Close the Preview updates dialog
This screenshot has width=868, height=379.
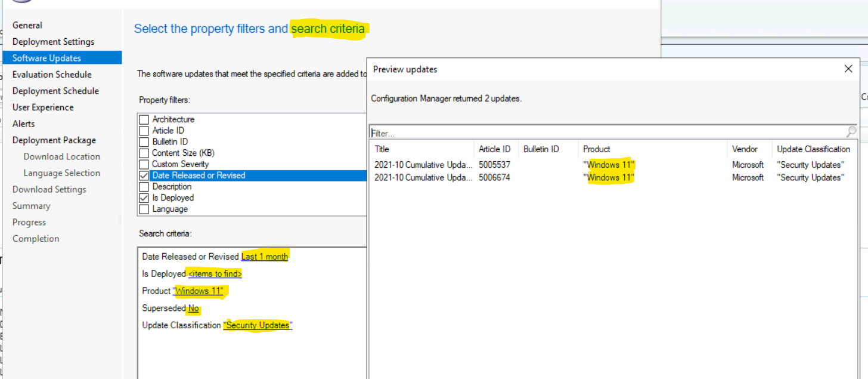coord(848,69)
